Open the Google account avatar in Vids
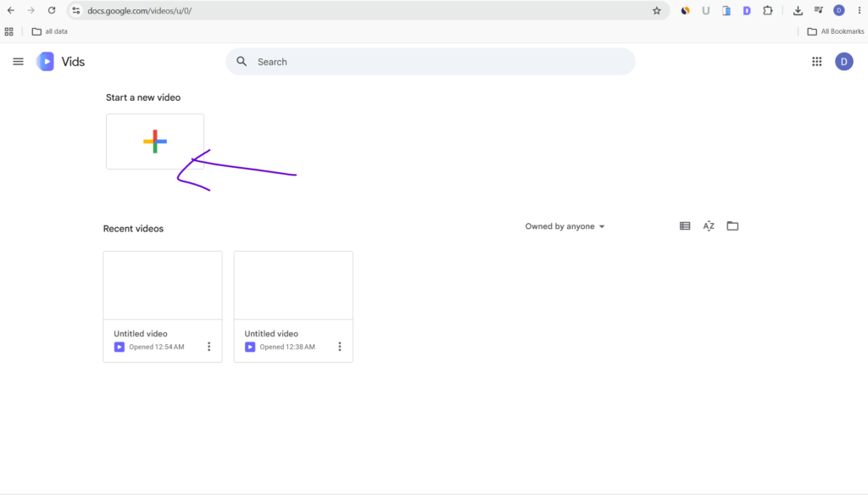The width and height of the screenshot is (868, 495). [x=843, y=62]
